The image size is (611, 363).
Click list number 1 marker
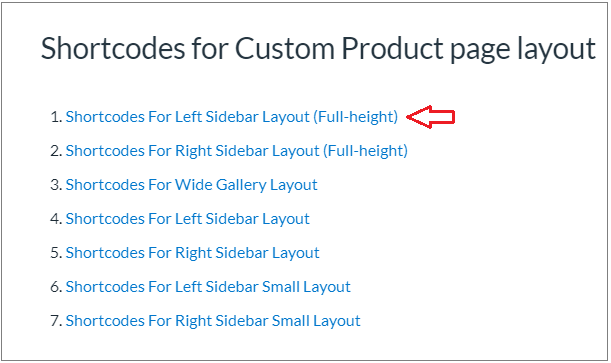point(56,117)
